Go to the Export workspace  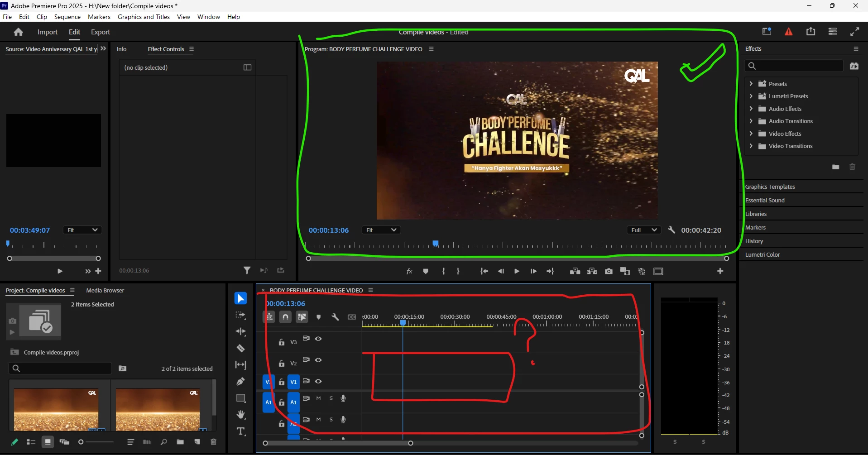[101, 32]
